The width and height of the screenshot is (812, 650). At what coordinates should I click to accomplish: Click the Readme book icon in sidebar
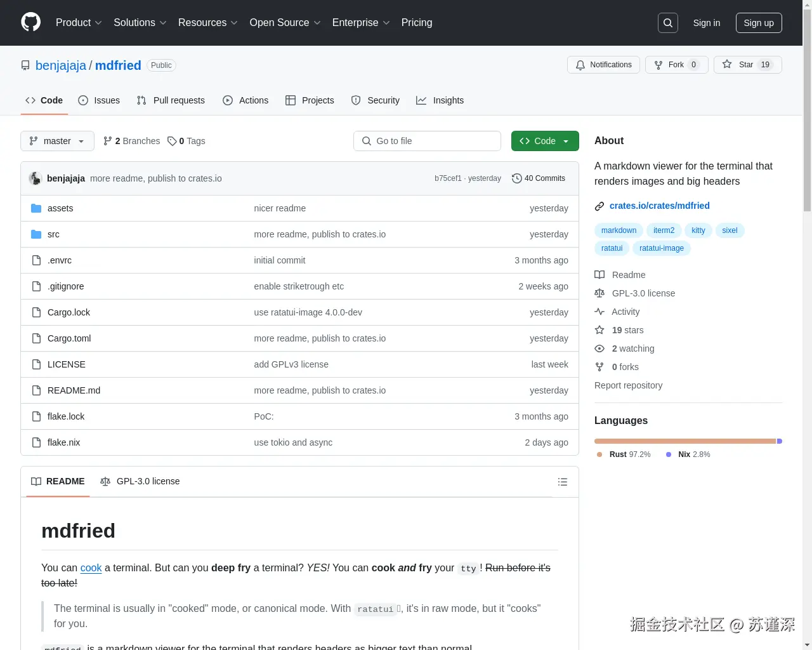click(x=599, y=274)
